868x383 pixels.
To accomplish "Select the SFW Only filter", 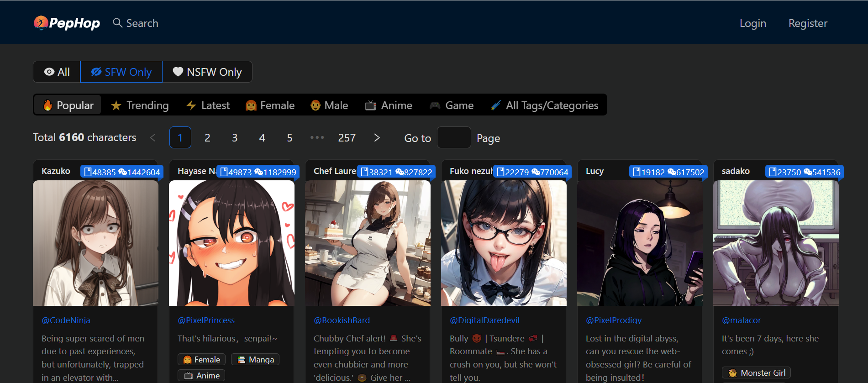I will (x=121, y=72).
